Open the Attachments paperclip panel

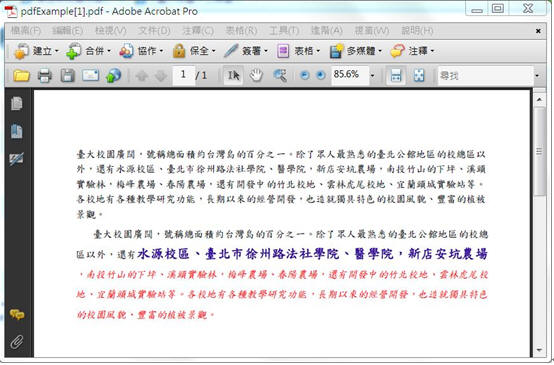pyautogui.click(x=17, y=342)
